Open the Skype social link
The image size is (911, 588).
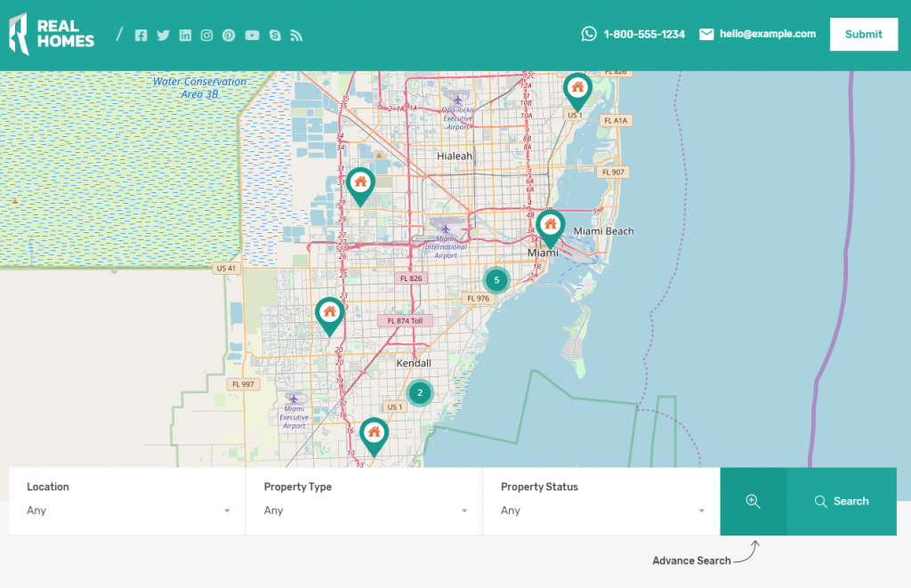(x=275, y=36)
